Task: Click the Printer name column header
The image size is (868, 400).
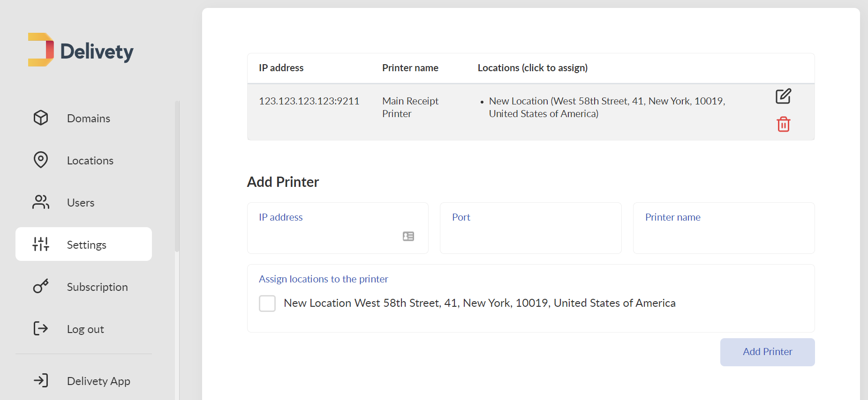Action: coord(410,68)
